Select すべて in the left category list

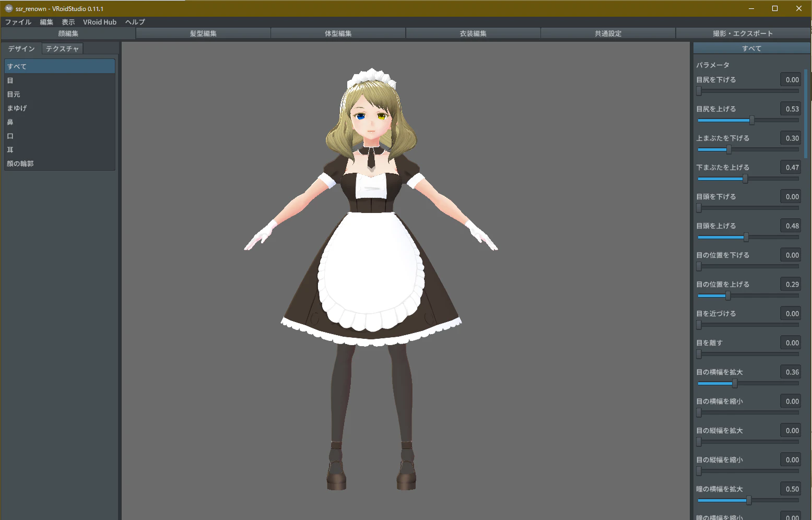coord(60,66)
